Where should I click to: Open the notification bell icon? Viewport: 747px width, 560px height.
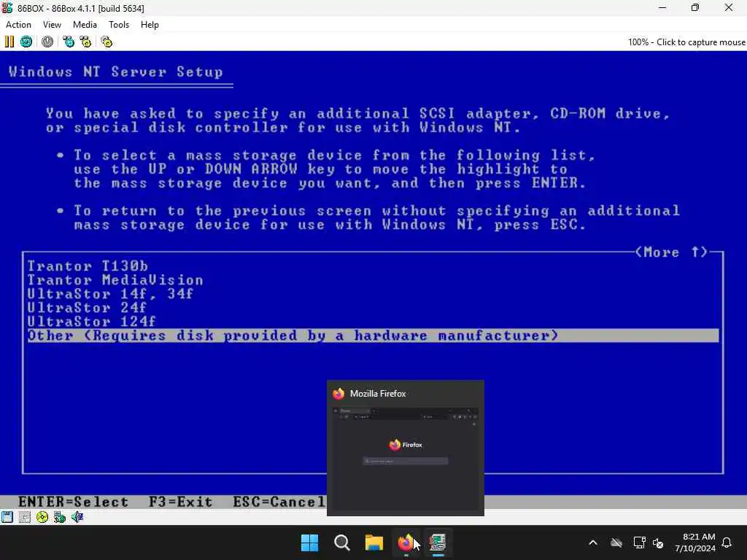pos(727,542)
